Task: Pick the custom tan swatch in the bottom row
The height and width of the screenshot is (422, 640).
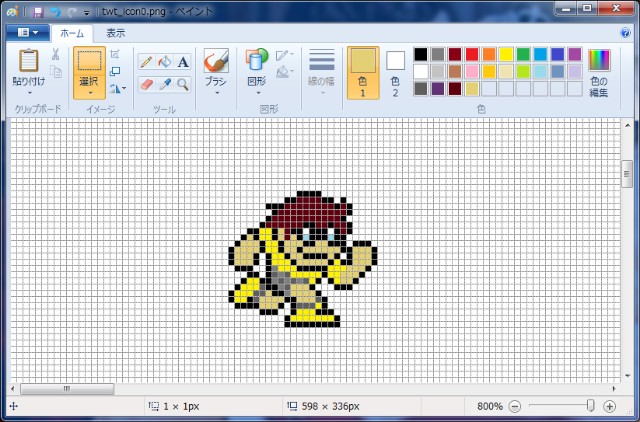Action: pos(472,89)
